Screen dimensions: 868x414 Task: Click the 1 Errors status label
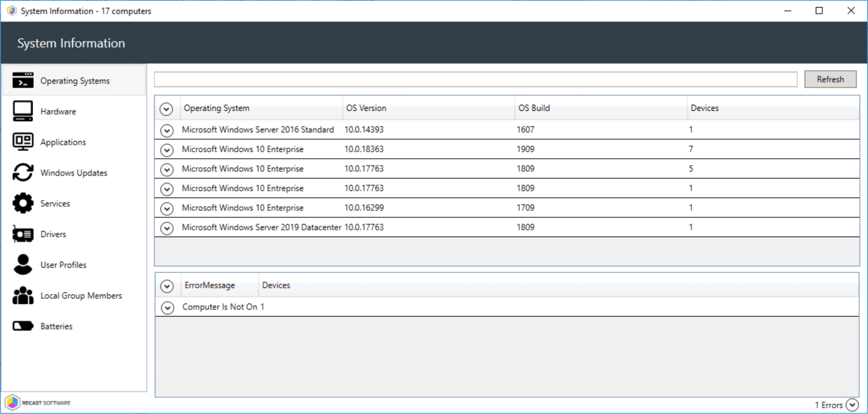[x=829, y=405]
